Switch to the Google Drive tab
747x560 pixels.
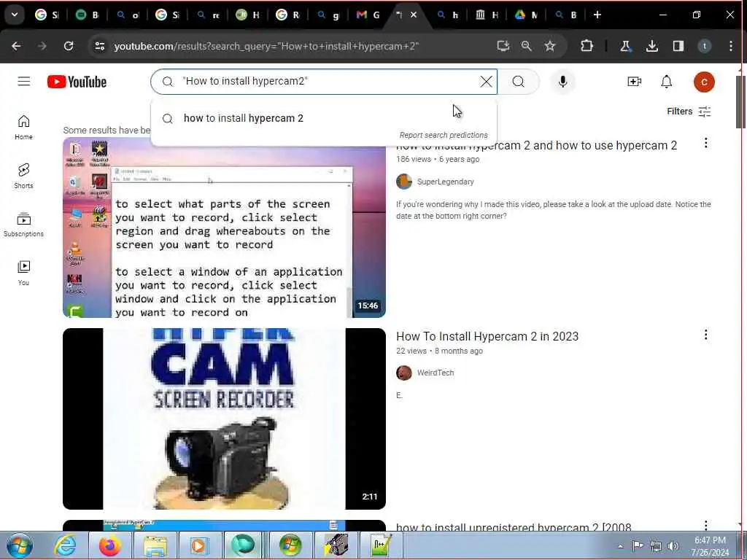pos(527,15)
